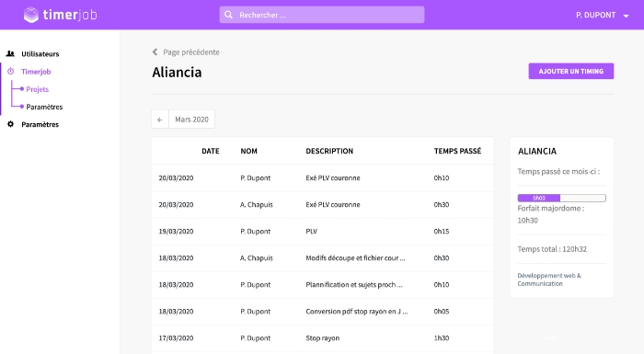
Task: Open the Projets submenu item
Action: [x=38, y=89]
